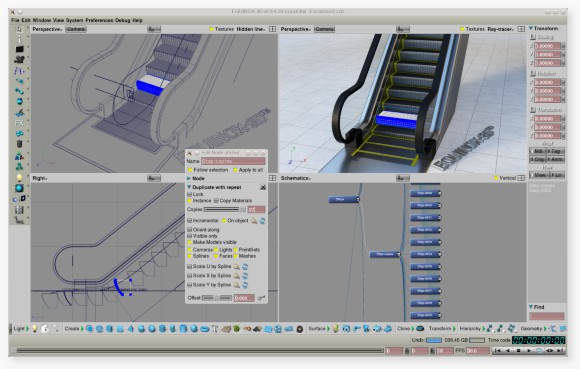Open the Hidden line render mode dropdown
Image resolution: width=580 pixels, height=369 pixels.
pos(251,29)
